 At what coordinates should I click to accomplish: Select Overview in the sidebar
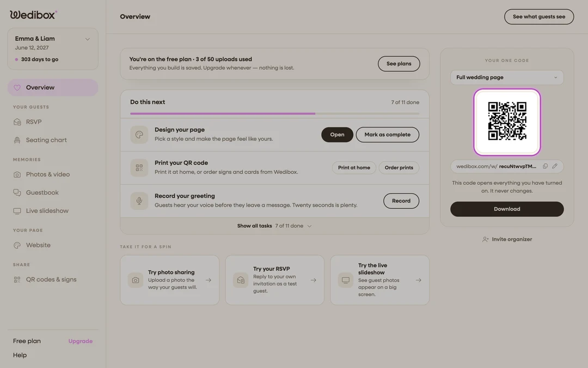pyautogui.click(x=53, y=87)
